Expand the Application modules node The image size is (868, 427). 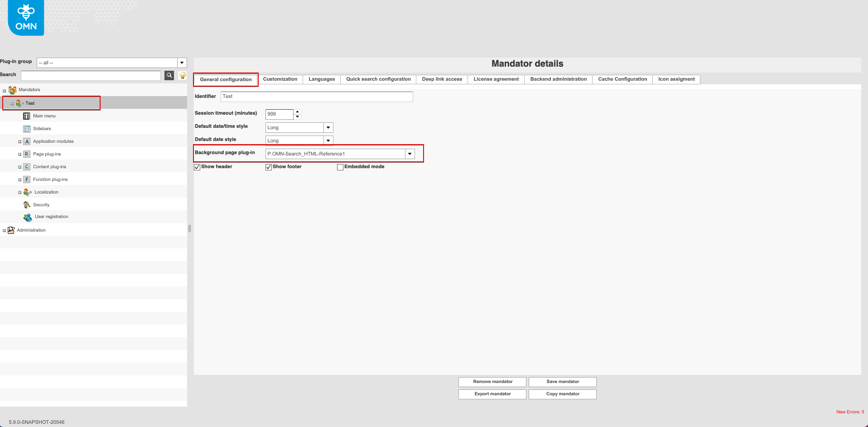pyautogui.click(x=19, y=142)
